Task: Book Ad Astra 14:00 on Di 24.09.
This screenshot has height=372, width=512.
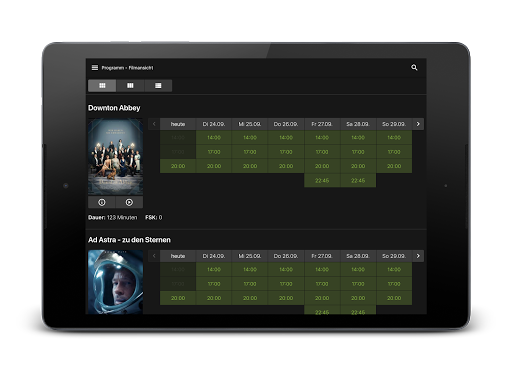Action: 214,269
